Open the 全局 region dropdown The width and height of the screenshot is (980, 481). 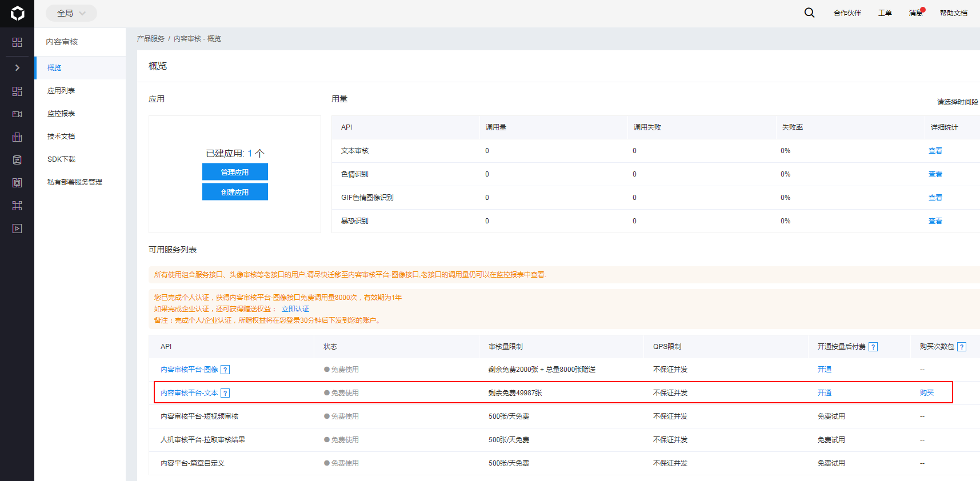[71, 13]
